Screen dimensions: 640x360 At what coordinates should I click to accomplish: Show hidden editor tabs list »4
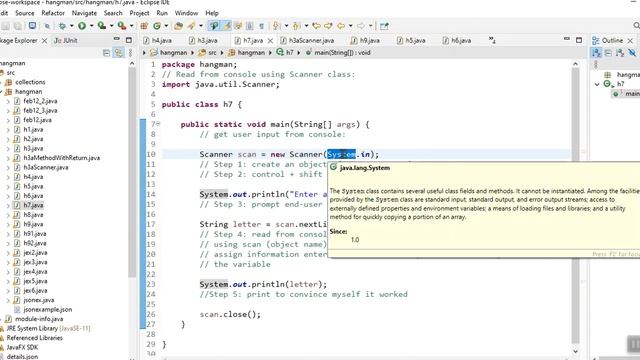click(492, 40)
